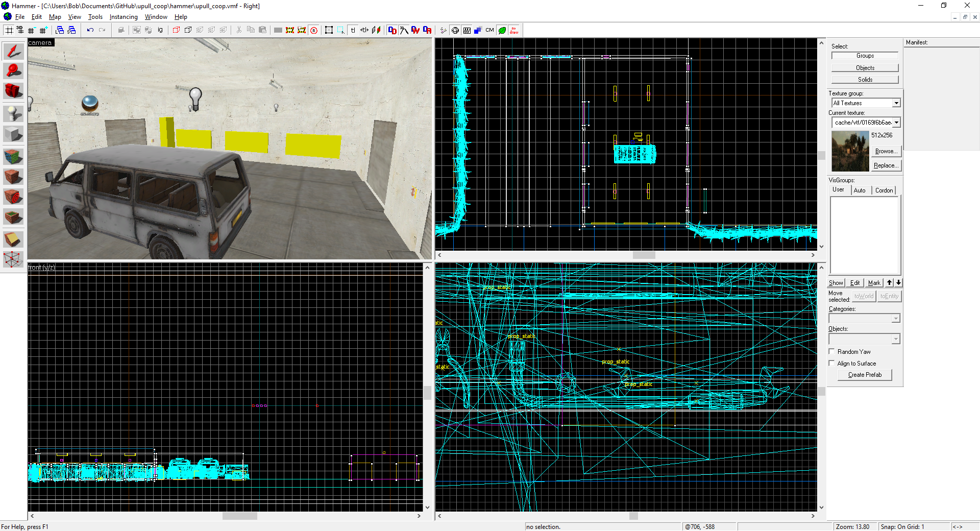This screenshot has height=531, width=980.
Task: Select the Vertex manipulation tool
Action: point(13,259)
